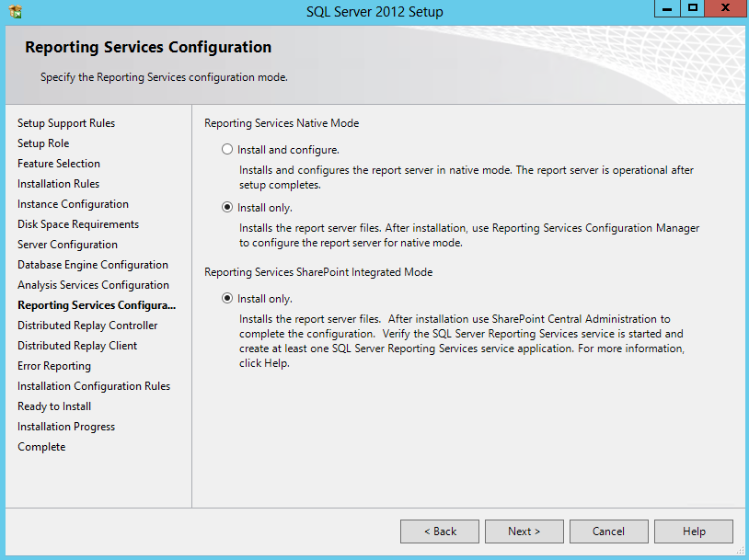Click Instance Configuration step
This screenshot has width=749, height=560.
pyautogui.click(x=73, y=204)
